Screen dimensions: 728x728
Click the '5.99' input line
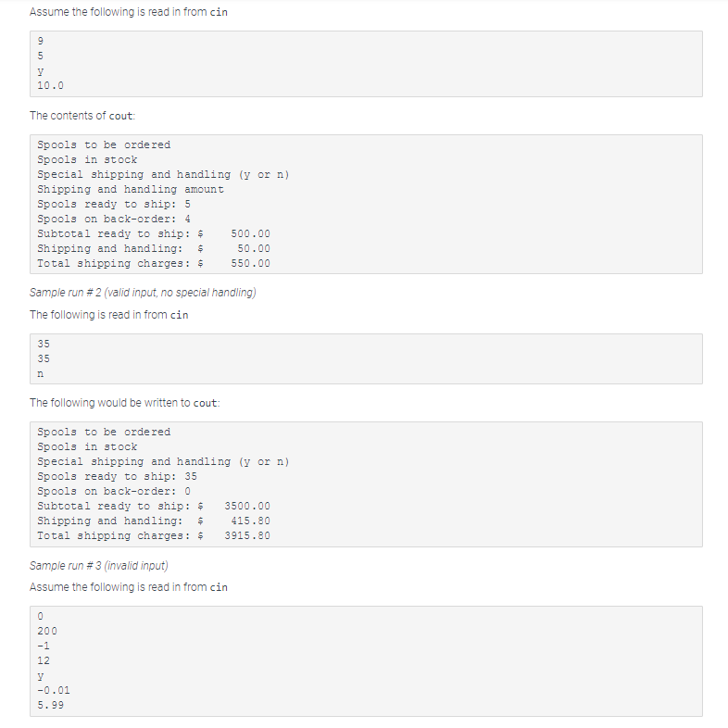[x=50, y=705]
